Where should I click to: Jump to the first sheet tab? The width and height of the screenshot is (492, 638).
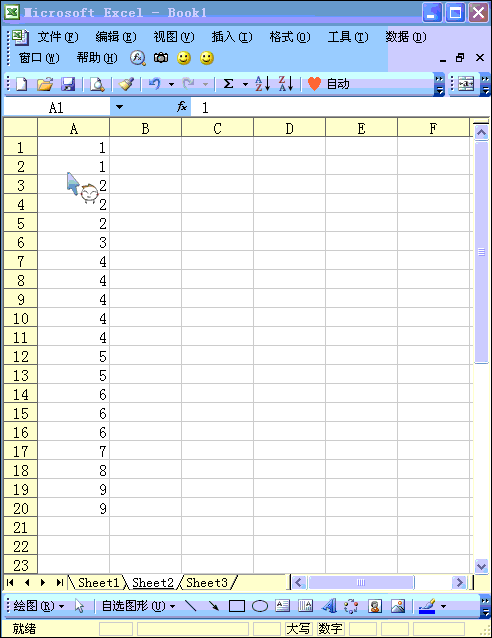pos(11,583)
